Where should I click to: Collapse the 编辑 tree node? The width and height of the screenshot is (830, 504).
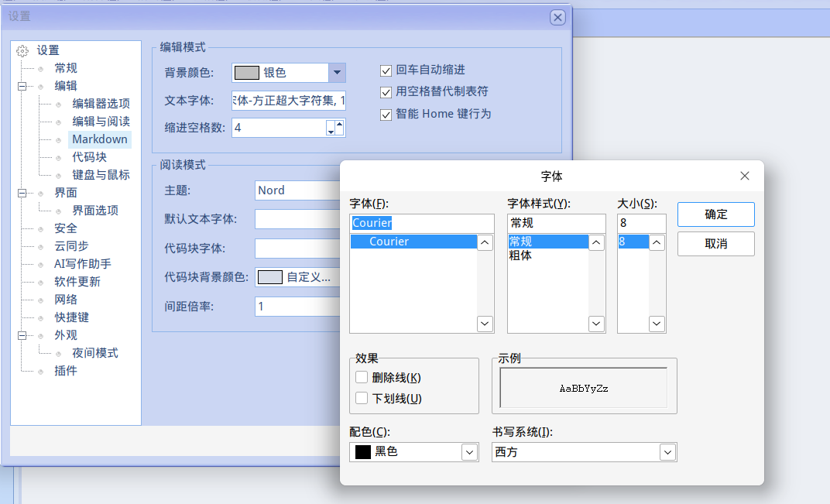pos(22,86)
